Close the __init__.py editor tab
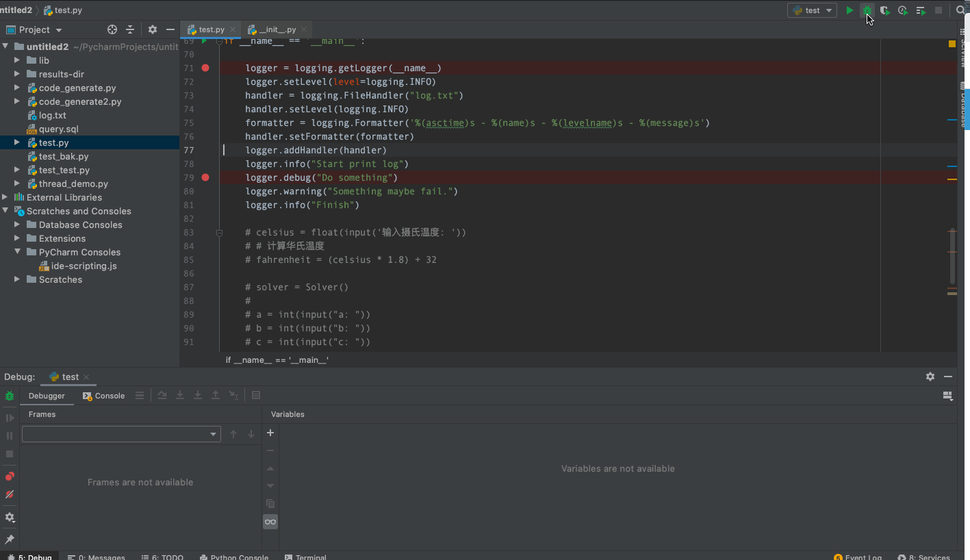This screenshot has width=970, height=560. click(305, 29)
